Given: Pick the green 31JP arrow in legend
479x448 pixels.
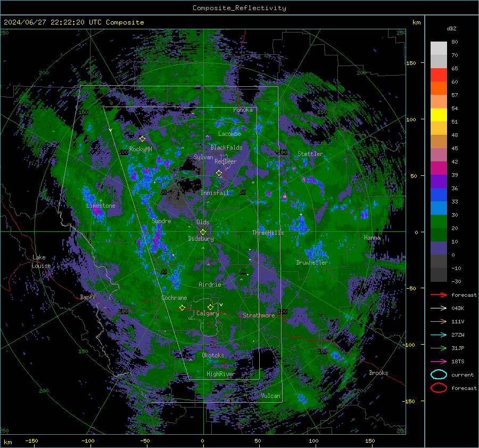Looking at the screenshot, I should [x=439, y=348].
